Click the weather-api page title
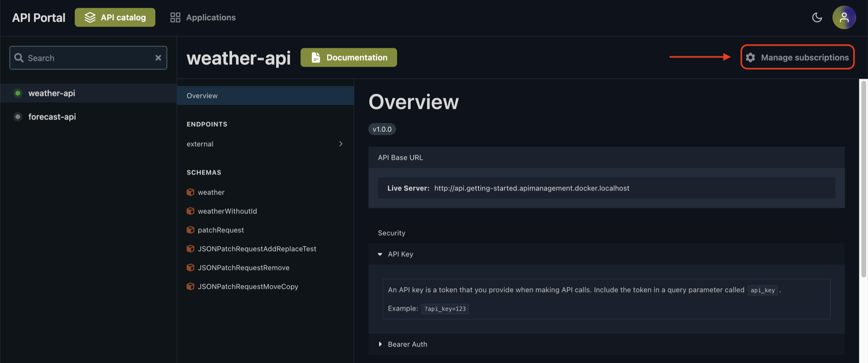868x363 pixels. (239, 58)
